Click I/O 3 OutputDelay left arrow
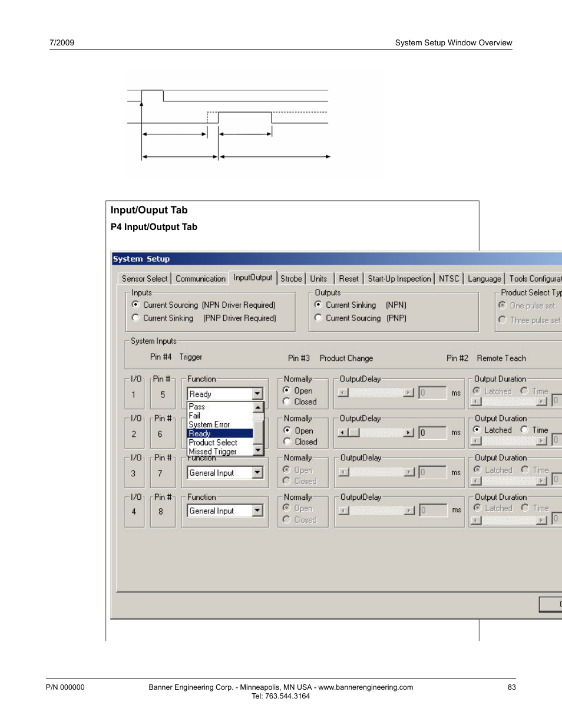Viewport: 562px width, 728px height. 344,472
